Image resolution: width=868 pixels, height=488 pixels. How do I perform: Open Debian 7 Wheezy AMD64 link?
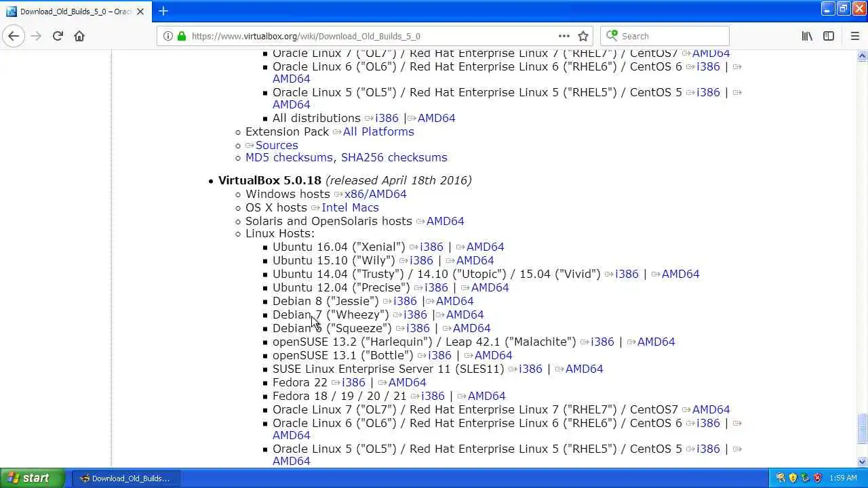[465, 314]
